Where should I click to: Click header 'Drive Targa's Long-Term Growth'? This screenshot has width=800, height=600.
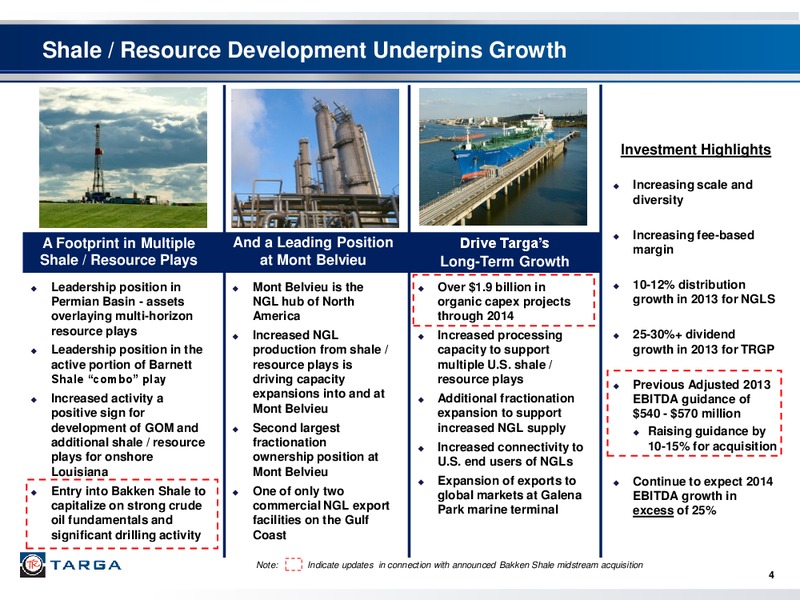[x=505, y=252]
